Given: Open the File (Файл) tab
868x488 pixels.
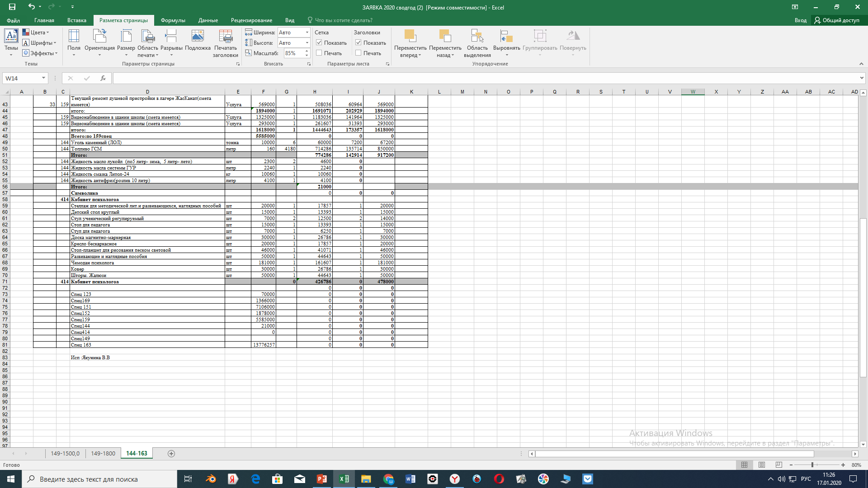Looking at the screenshot, I should (x=13, y=20).
